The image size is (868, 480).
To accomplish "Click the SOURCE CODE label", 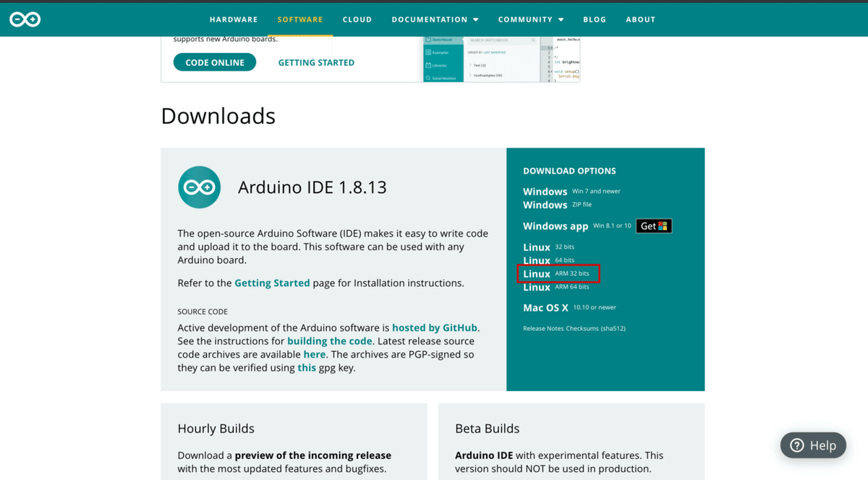I will [203, 312].
